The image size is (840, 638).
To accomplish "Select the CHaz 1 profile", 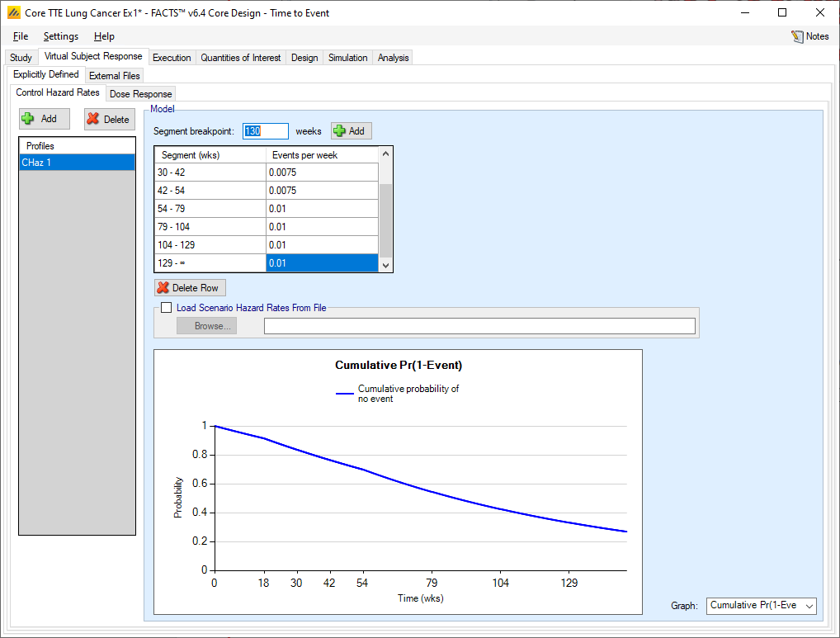I will [x=77, y=163].
